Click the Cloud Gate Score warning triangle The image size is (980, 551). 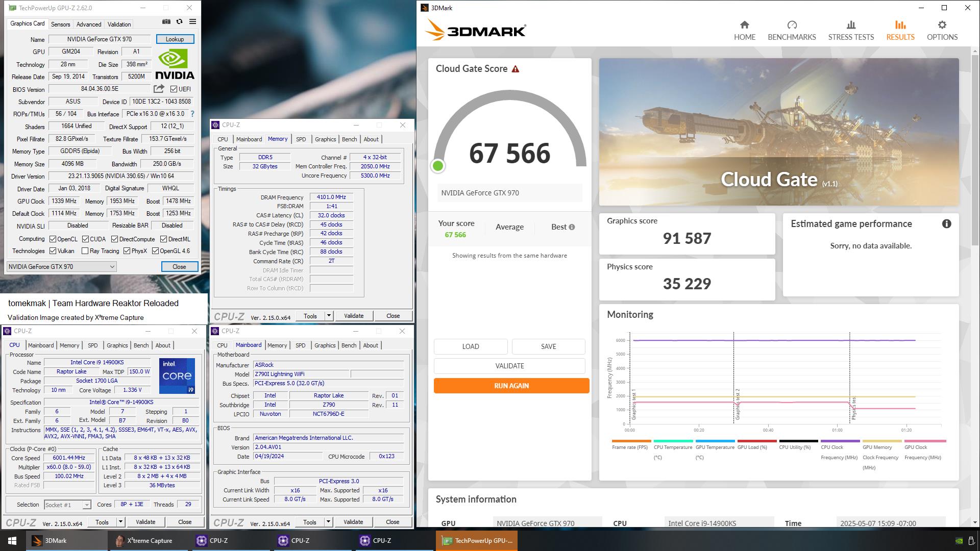tap(515, 69)
